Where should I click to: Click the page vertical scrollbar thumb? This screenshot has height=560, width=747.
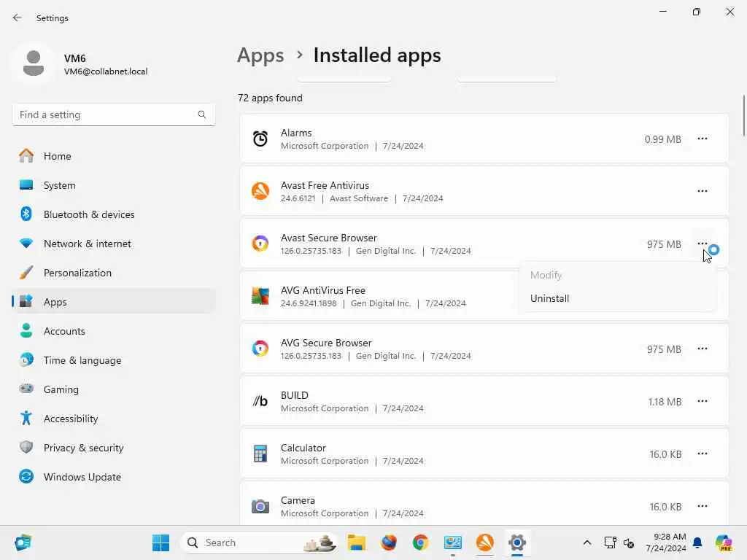[x=743, y=116]
